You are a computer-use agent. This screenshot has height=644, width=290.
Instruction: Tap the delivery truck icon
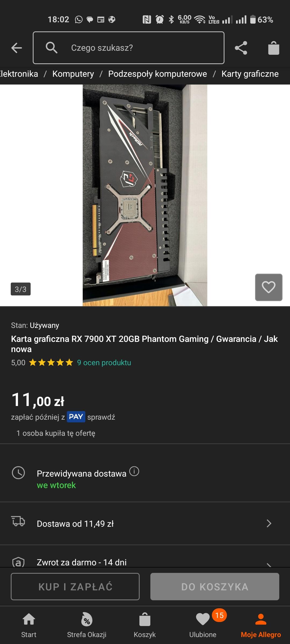pos(18,521)
